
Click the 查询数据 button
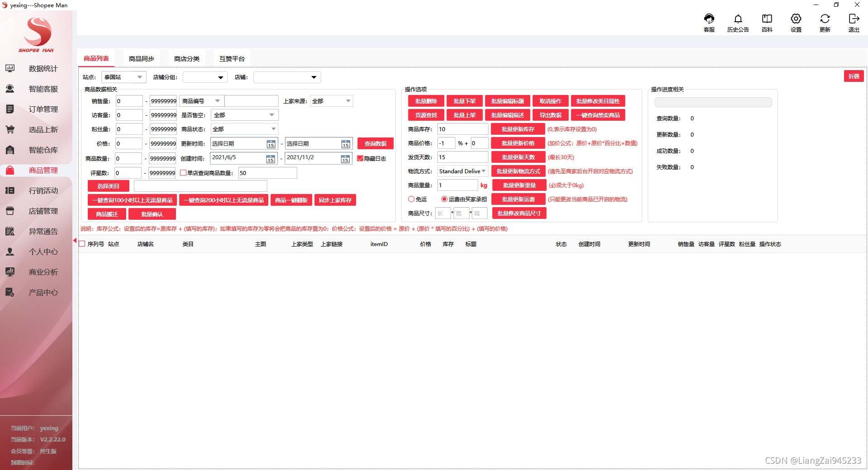click(x=375, y=143)
